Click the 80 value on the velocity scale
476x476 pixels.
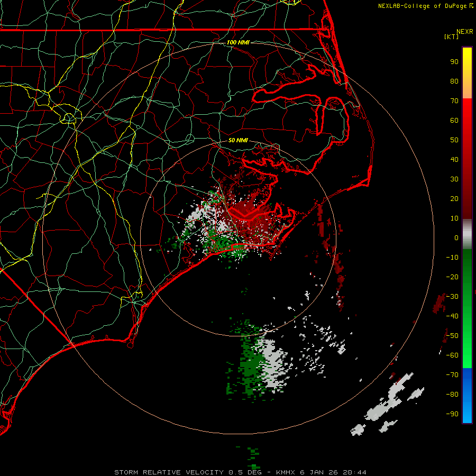[x=454, y=81]
